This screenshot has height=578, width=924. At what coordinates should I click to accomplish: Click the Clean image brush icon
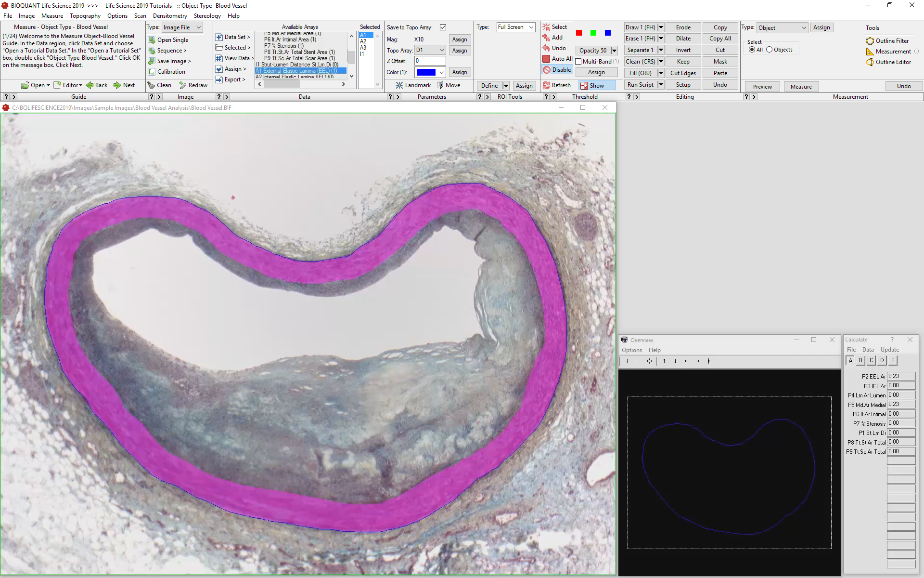[x=151, y=85]
